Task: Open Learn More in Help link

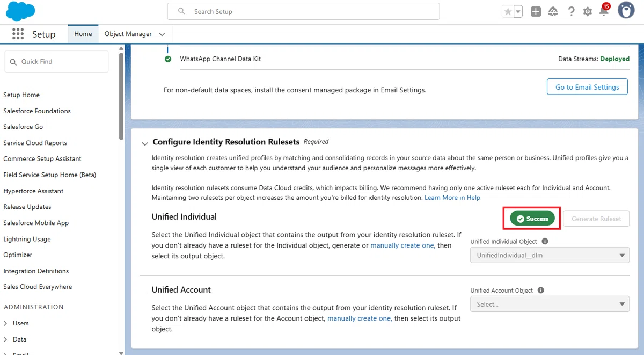Action: tap(452, 198)
